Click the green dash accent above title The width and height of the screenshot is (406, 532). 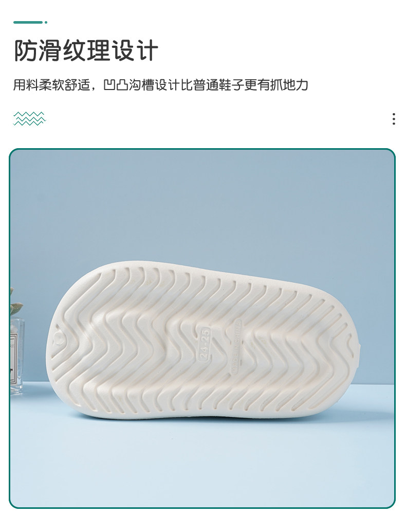pos(28,23)
